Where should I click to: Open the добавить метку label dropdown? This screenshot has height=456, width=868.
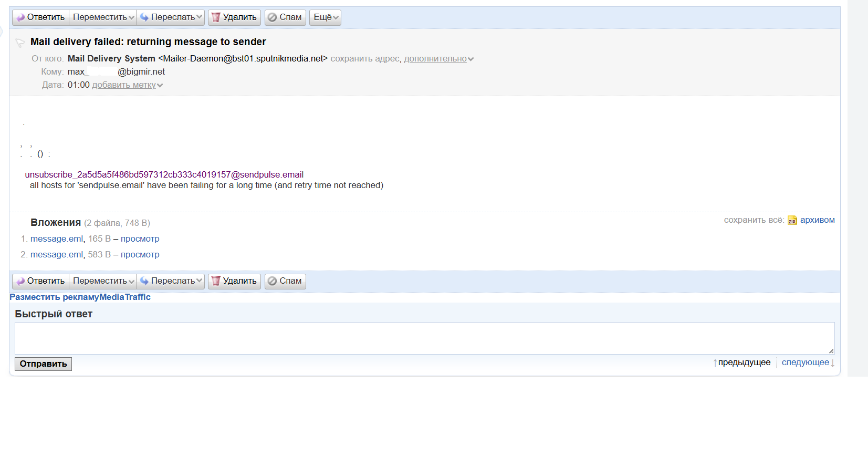tap(127, 85)
